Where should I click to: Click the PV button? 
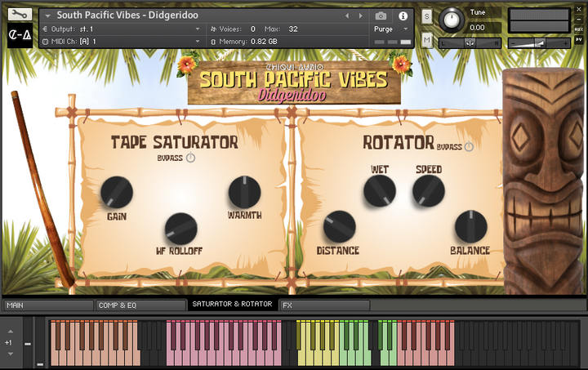click(579, 39)
